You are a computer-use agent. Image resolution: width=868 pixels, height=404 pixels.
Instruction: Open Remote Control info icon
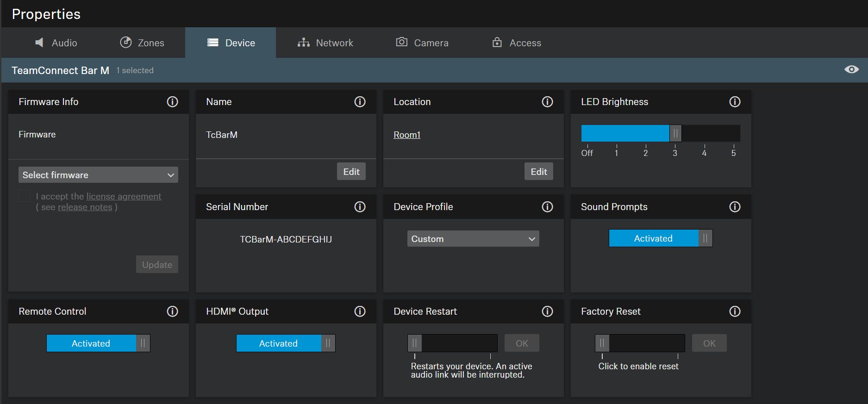click(172, 311)
